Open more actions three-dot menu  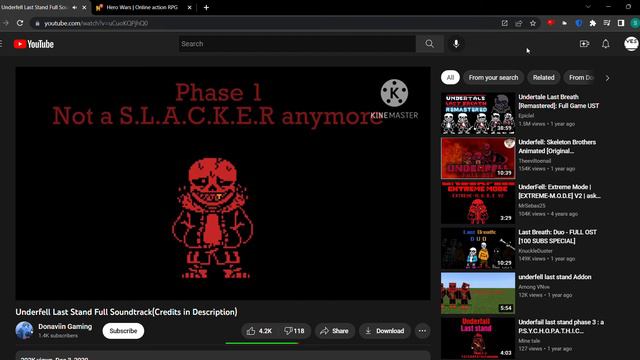[x=422, y=331]
